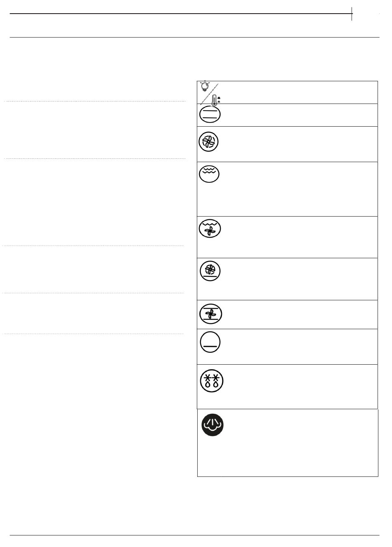Select the fan with bottom heat icon

[x=210, y=271]
